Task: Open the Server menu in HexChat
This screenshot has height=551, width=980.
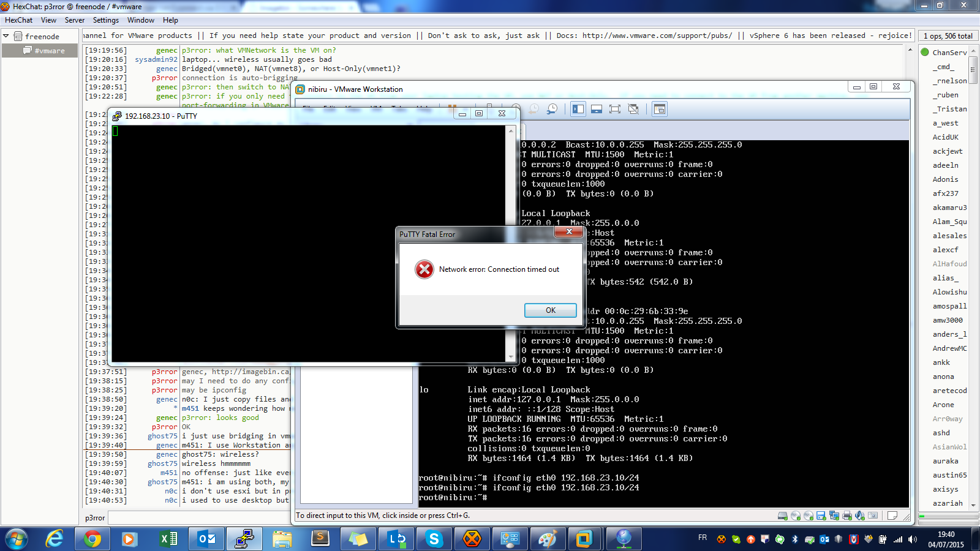Action: [x=75, y=20]
